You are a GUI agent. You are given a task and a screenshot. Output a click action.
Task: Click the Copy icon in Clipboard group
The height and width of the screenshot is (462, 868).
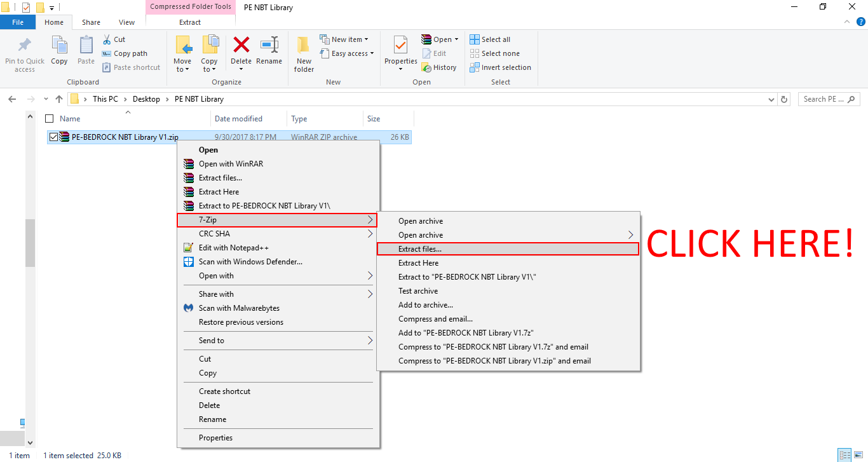tap(59, 45)
